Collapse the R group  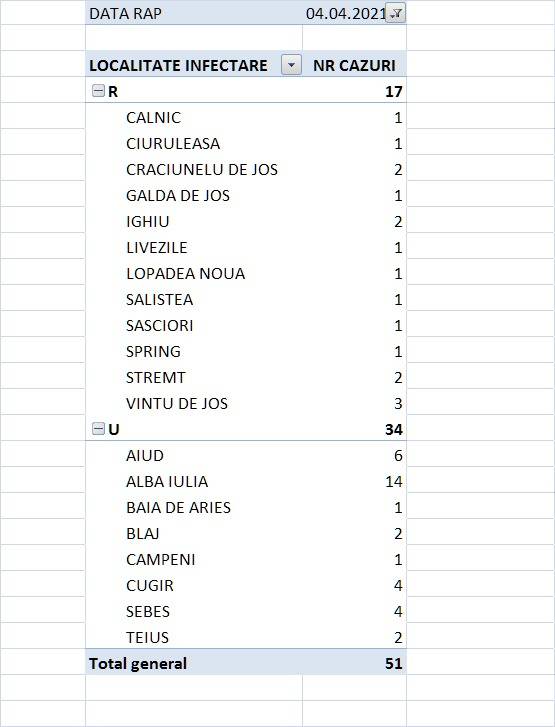tap(98, 91)
